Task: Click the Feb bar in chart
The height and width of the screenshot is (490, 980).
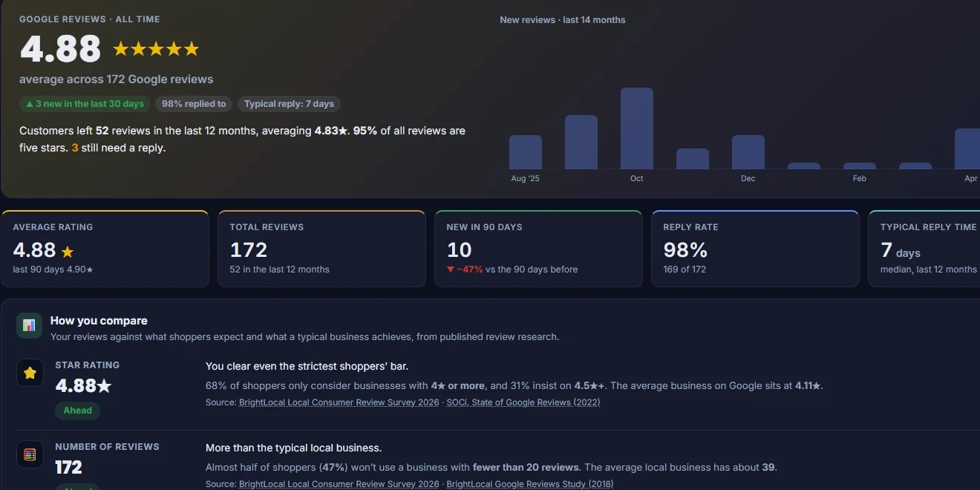Action: click(x=860, y=166)
